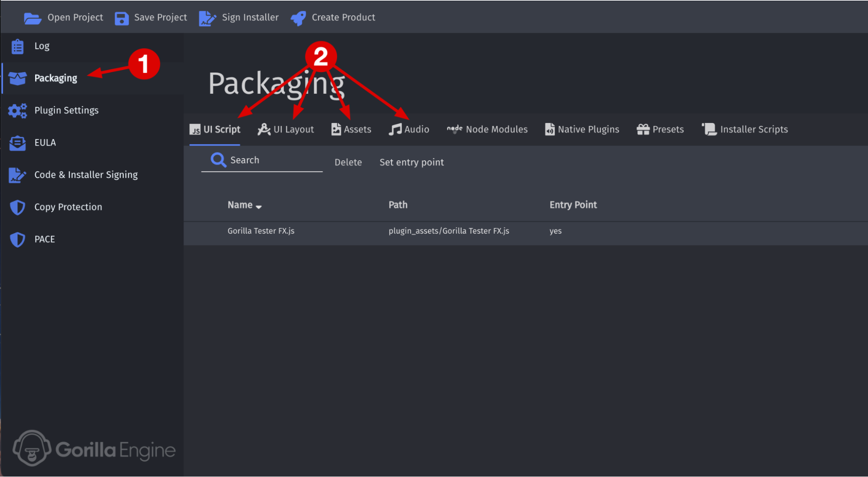868x477 pixels.
Task: Click the Audio music note icon
Action: (395, 129)
